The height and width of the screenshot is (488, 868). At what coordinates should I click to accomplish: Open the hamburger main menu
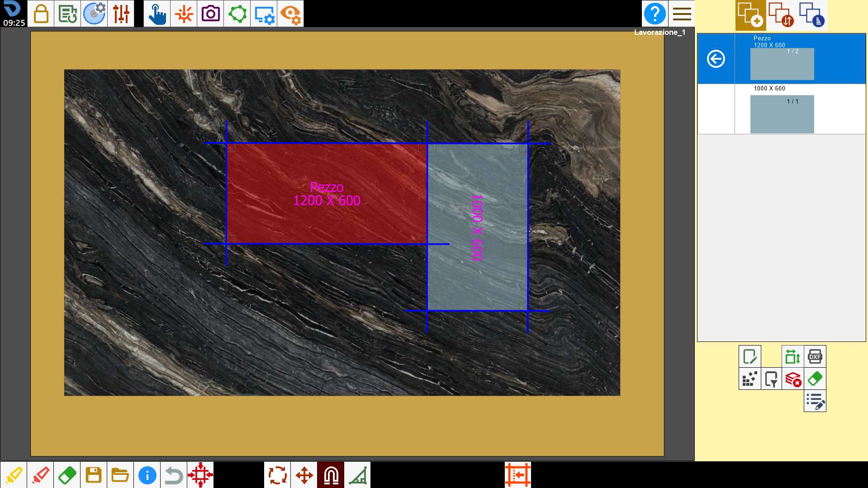click(x=682, y=14)
